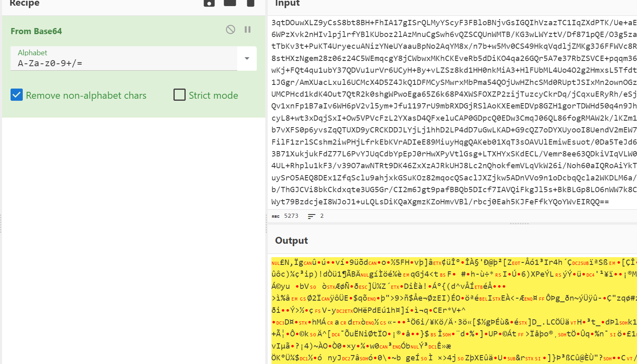The image size is (637, 364).
Task: Open the Load recipe folder icon
Action: pyautogui.click(x=230, y=3)
